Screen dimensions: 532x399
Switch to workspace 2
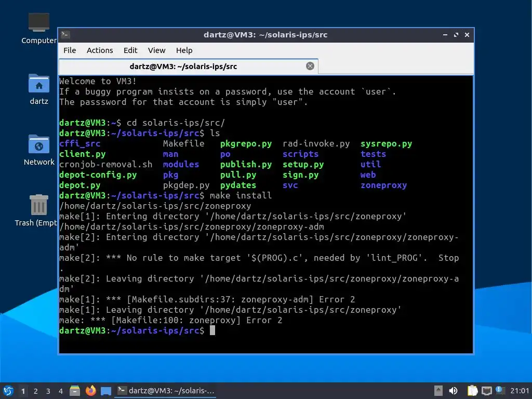36,391
